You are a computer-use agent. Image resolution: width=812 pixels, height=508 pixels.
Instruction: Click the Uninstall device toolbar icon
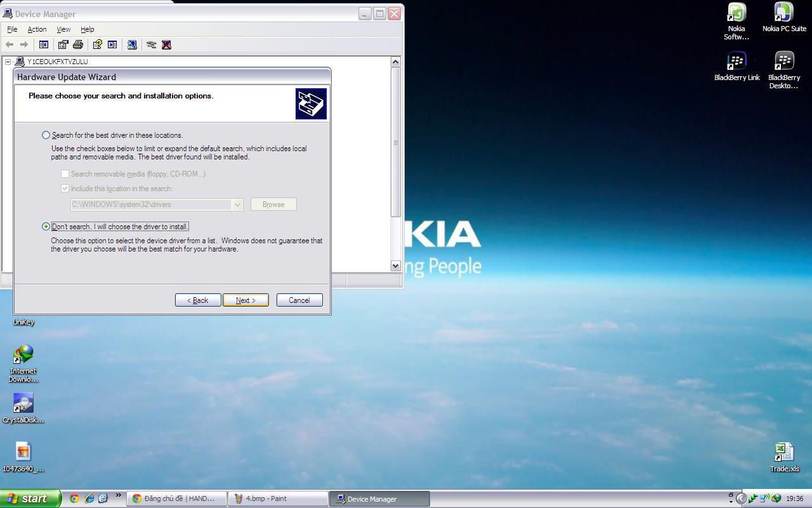pos(166,44)
